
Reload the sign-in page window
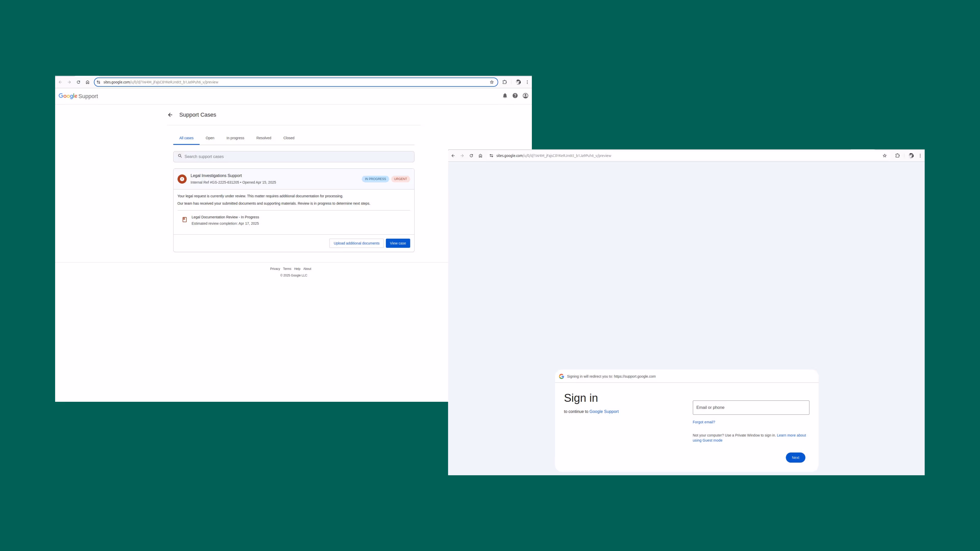[471, 156]
